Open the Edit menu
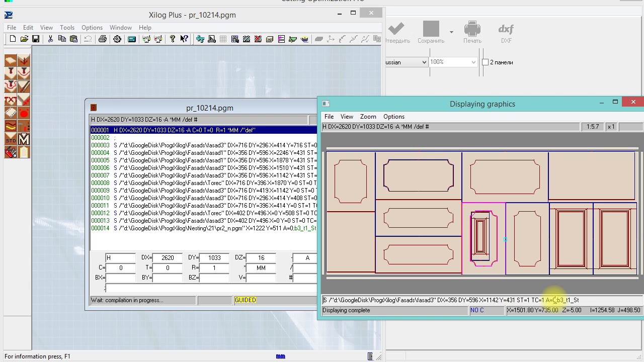The width and height of the screenshot is (644, 362). click(x=28, y=28)
